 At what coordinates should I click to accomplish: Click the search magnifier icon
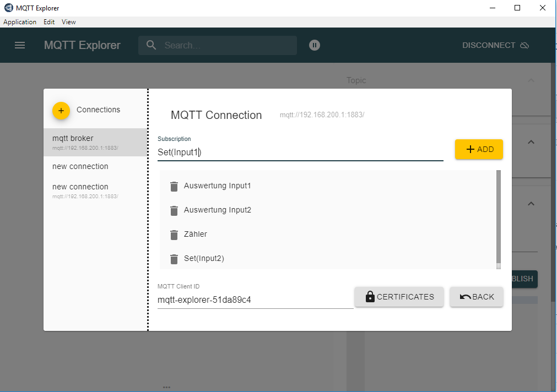152,45
